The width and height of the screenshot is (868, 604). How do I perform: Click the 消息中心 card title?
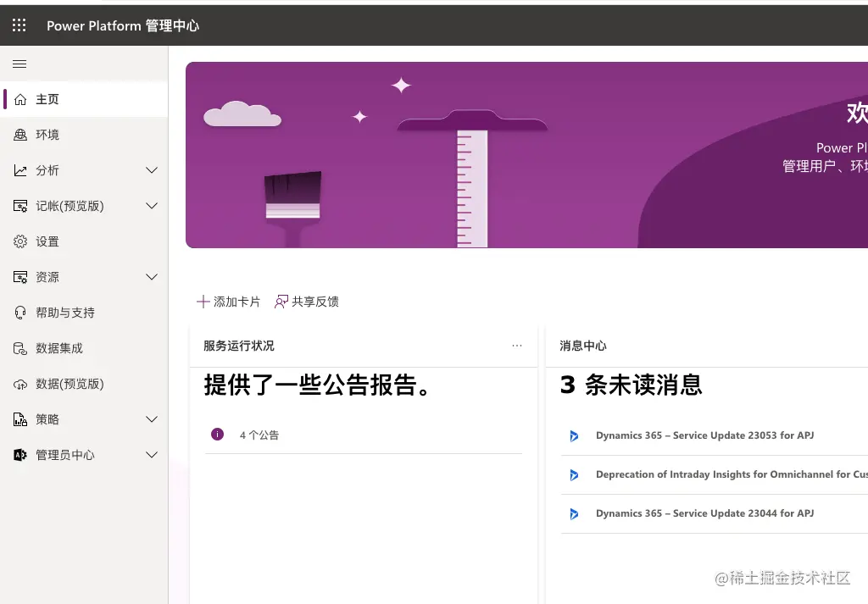pyautogui.click(x=583, y=346)
